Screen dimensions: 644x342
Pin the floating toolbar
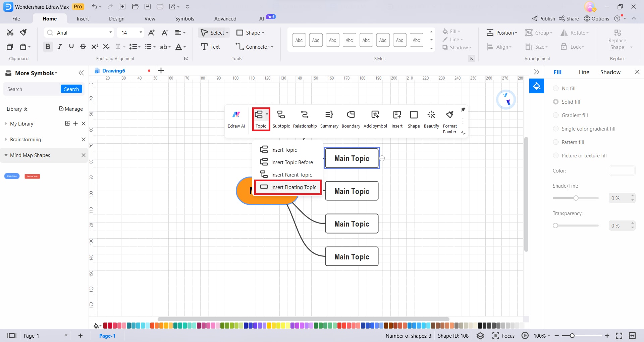tap(463, 110)
